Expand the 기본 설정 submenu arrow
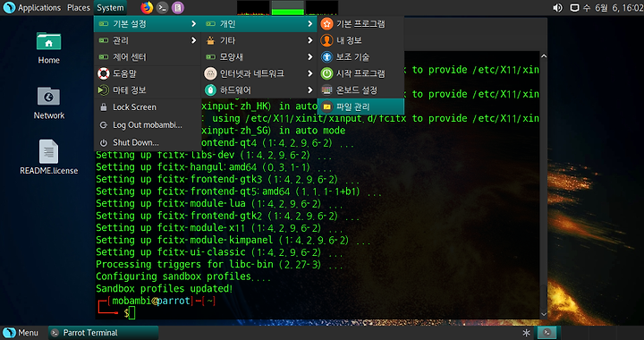The image size is (644, 340). (193, 24)
